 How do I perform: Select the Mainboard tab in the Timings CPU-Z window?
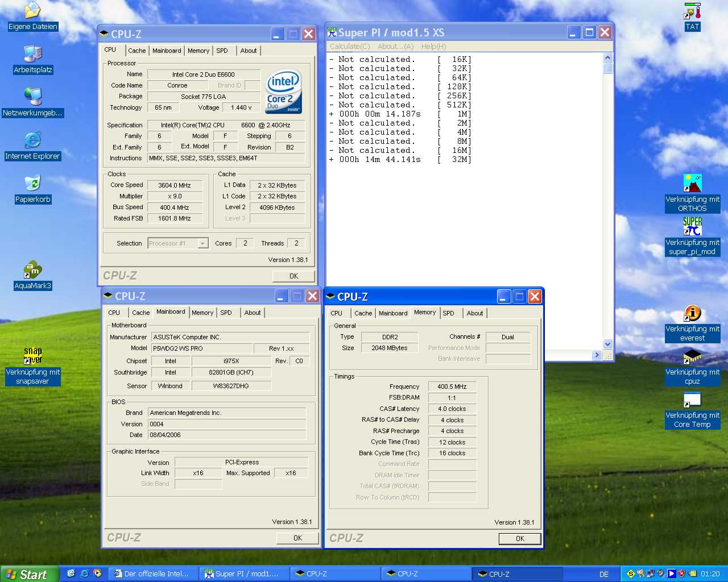pos(393,313)
